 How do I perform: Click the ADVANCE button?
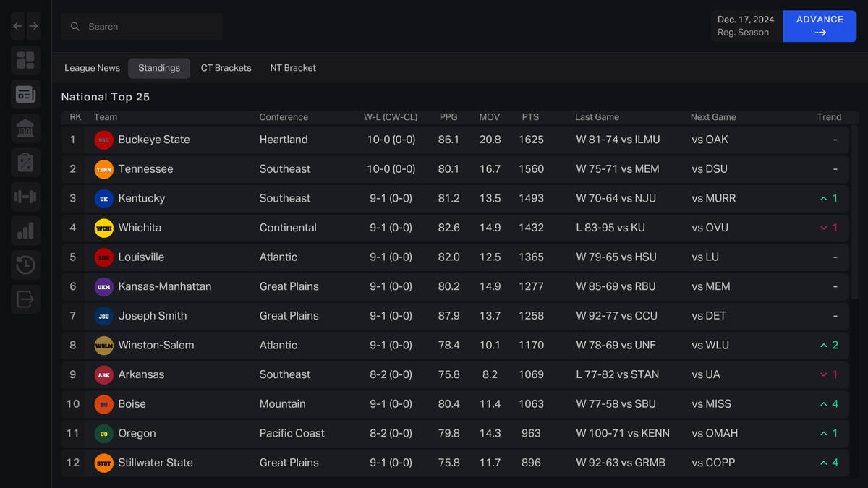(x=820, y=26)
